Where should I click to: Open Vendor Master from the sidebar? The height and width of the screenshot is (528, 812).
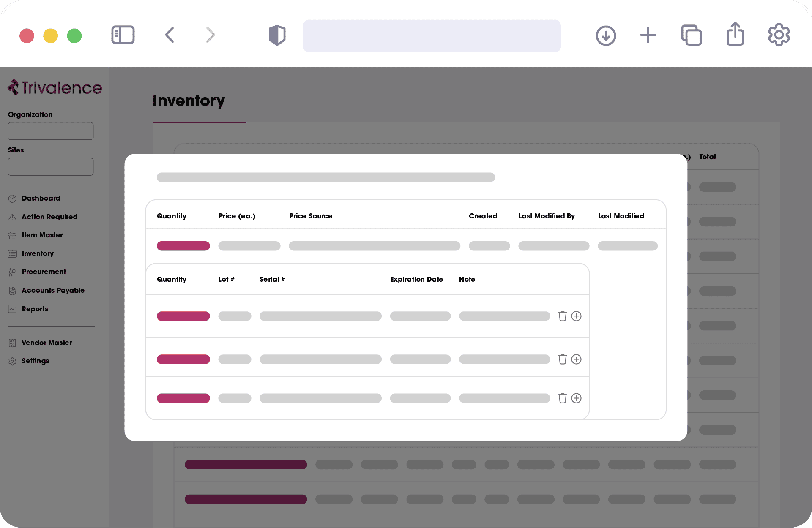[x=47, y=343]
